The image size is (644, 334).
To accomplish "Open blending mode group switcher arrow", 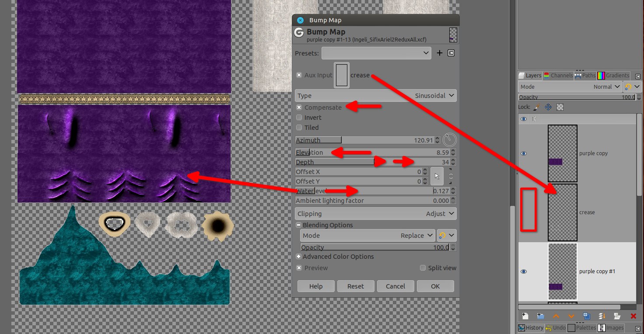I will tap(451, 236).
